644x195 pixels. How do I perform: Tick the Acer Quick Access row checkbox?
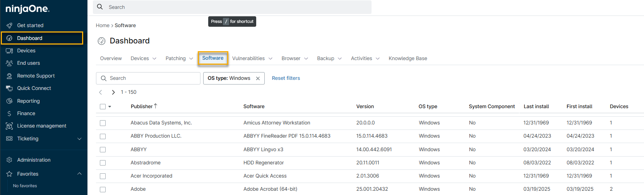click(103, 176)
